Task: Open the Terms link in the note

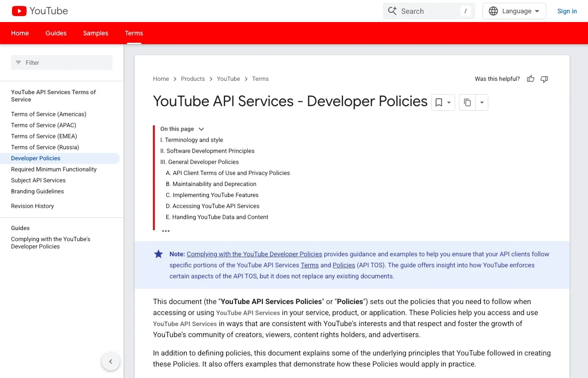Action: [x=310, y=265]
